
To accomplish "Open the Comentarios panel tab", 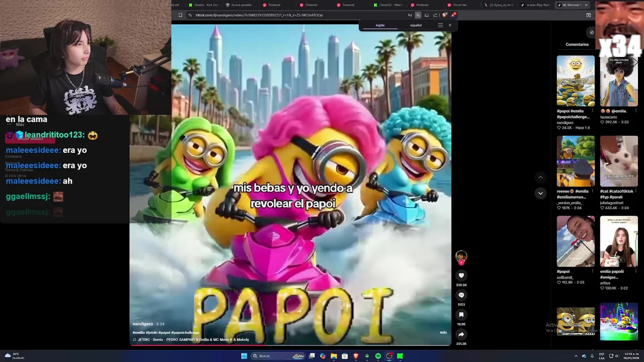I will tap(577, 44).
